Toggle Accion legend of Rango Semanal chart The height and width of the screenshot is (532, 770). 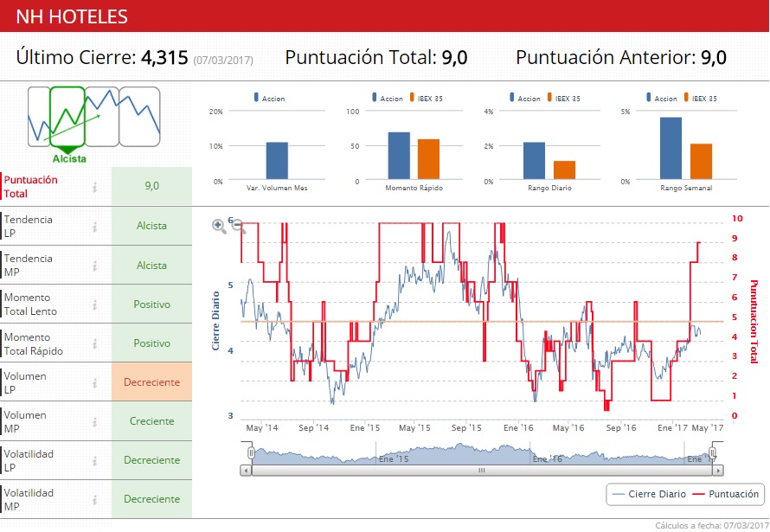click(662, 98)
